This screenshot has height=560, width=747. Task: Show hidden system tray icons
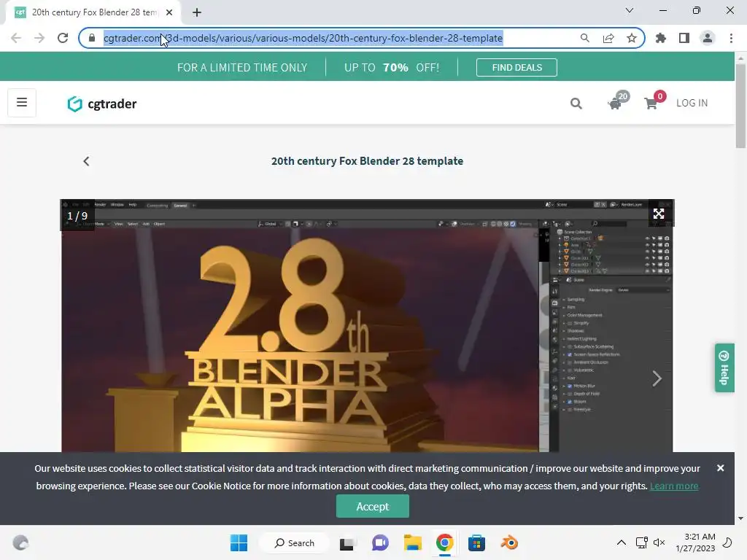[x=622, y=542]
